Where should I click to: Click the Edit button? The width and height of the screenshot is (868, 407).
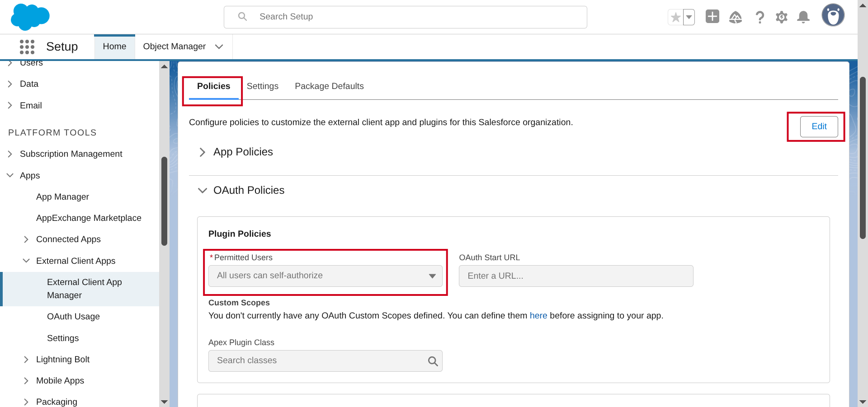[819, 126]
